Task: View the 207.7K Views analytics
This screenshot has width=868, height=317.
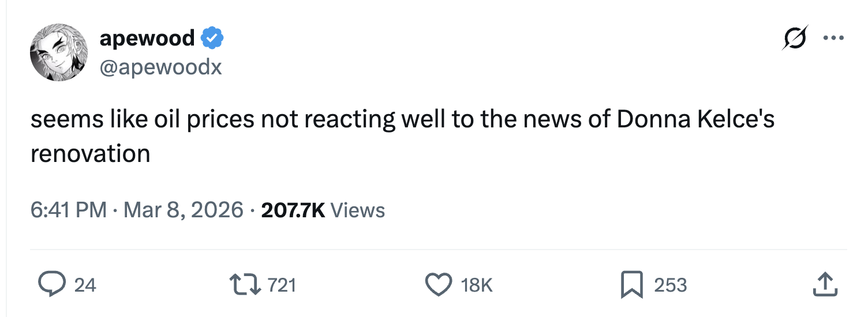Action: click(323, 210)
